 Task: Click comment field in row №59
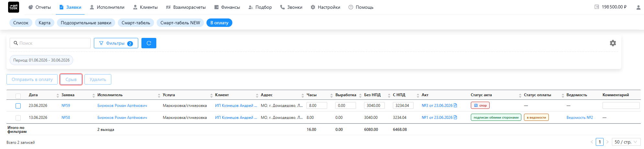[x=621, y=106]
